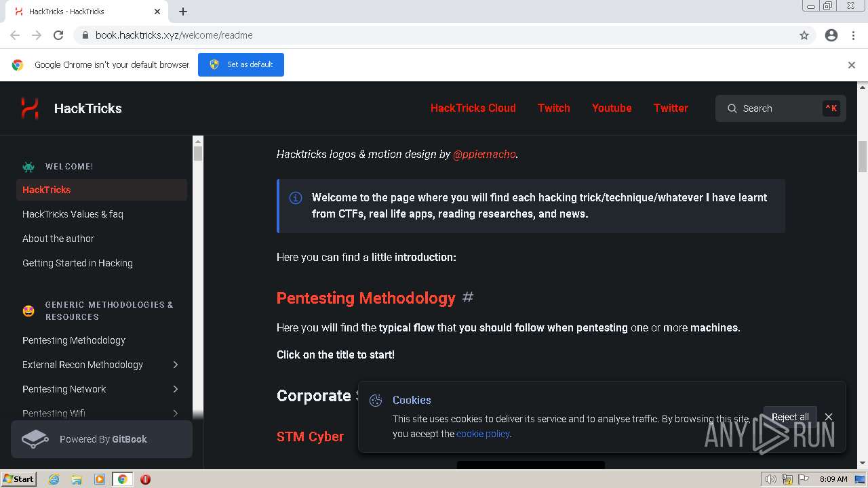Open HackTricks Cloud in the header
Screen dimensions: 868x488
[473, 108]
